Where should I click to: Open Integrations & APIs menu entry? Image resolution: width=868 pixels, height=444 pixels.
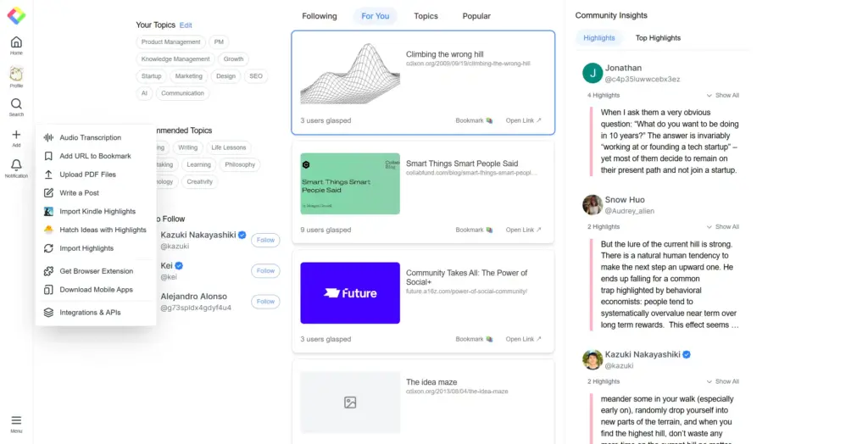tap(90, 313)
